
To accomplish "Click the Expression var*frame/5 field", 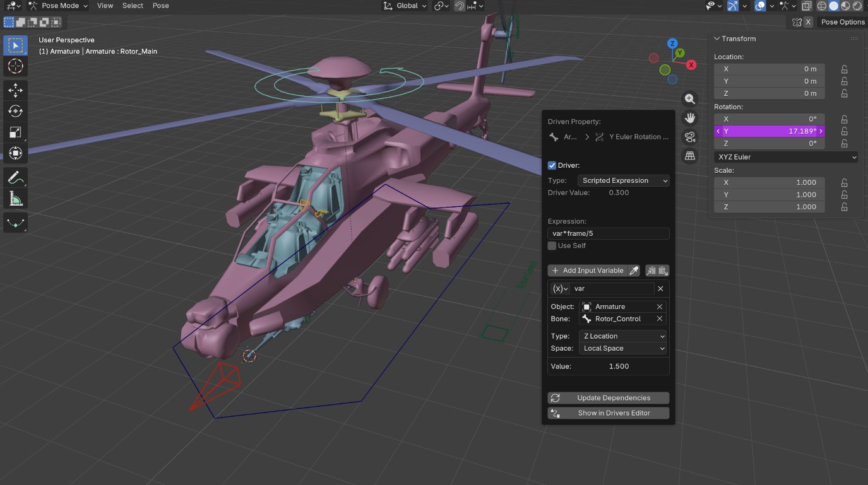I will (609, 233).
